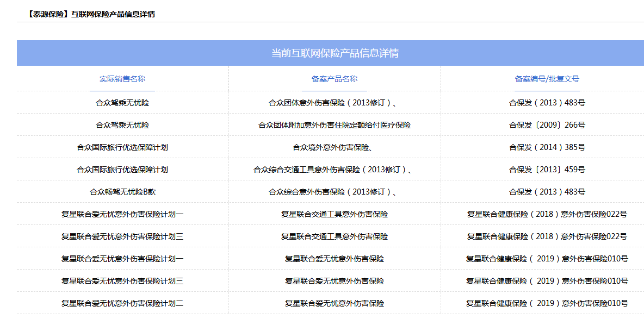Open the 合众畅驾无忧险B款 sales name

pyautogui.click(x=122, y=192)
